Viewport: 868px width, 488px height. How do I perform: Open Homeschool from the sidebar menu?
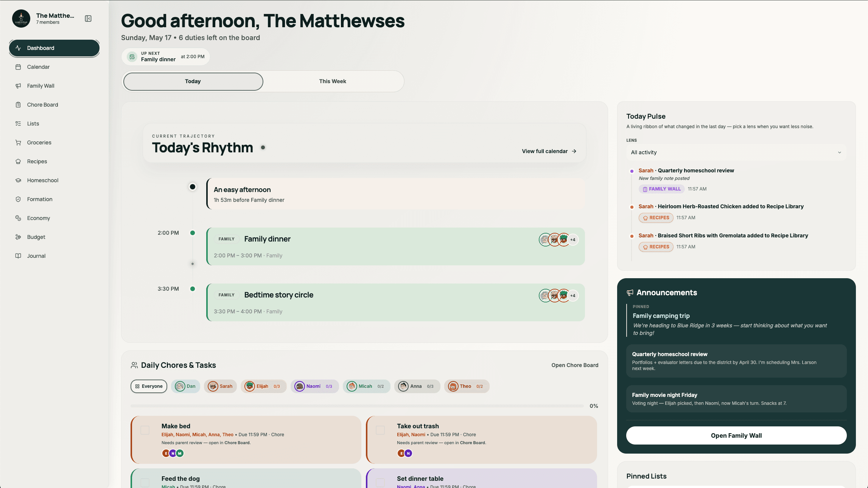[x=54, y=180]
